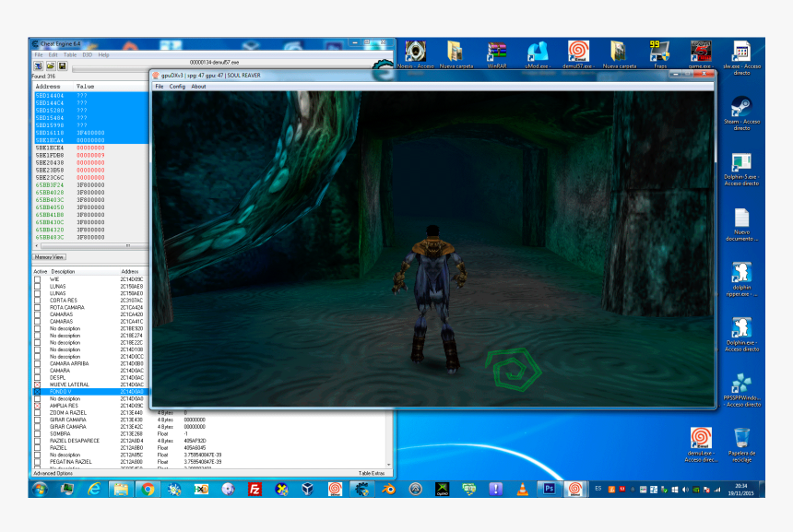Click the Address column header in results
The height and width of the screenshot is (532, 793).
[48, 87]
